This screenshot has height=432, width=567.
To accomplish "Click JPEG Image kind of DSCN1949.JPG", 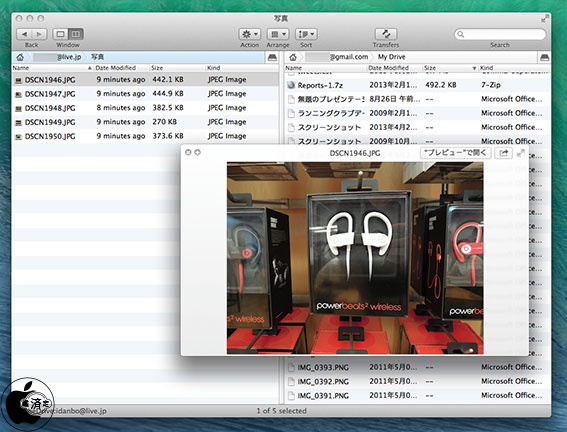I will tap(227, 122).
